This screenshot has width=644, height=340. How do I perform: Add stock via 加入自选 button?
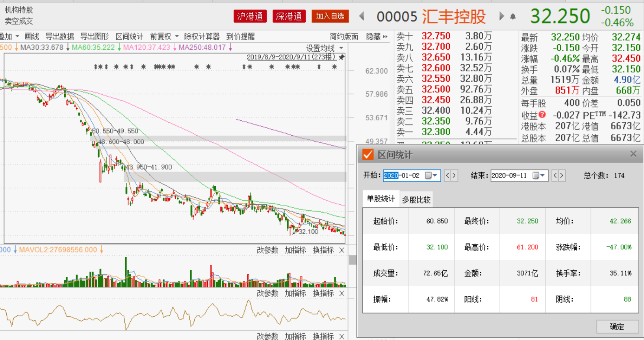click(x=330, y=16)
